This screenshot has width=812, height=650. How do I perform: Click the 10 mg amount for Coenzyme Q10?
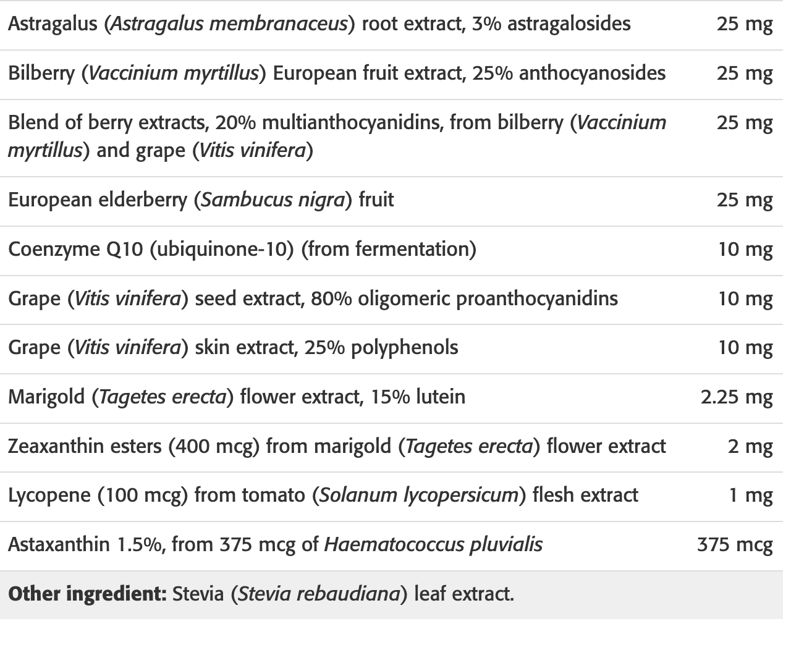[x=745, y=250]
